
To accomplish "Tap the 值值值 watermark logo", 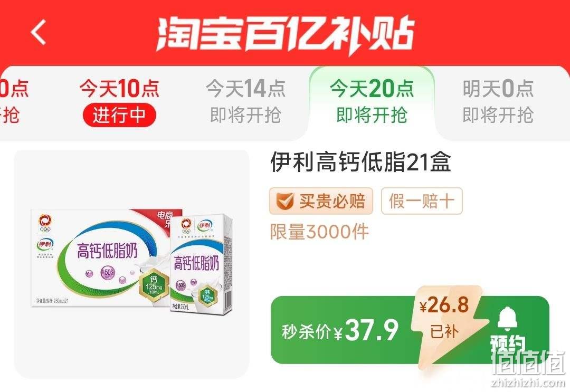I will click(528, 364).
